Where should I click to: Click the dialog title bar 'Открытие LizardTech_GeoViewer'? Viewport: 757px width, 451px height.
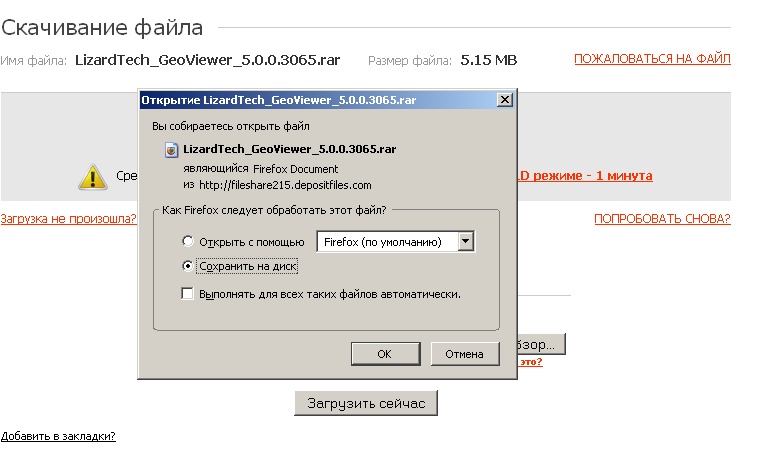click(x=300, y=100)
